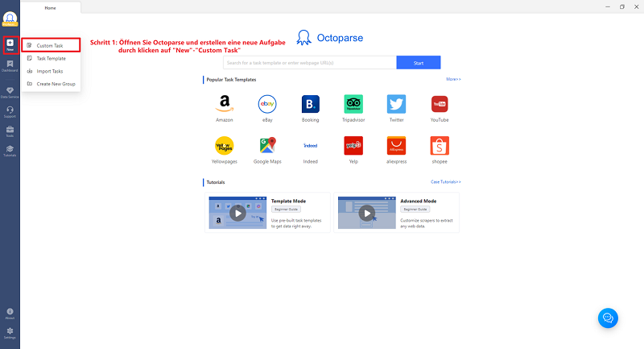The height and width of the screenshot is (349, 644).
Task: Switch to the Home tab
Action: pos(50,8)
